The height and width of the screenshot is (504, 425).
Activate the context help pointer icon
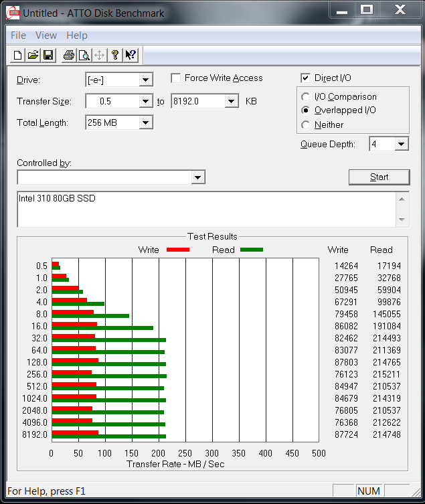point(131,55)
